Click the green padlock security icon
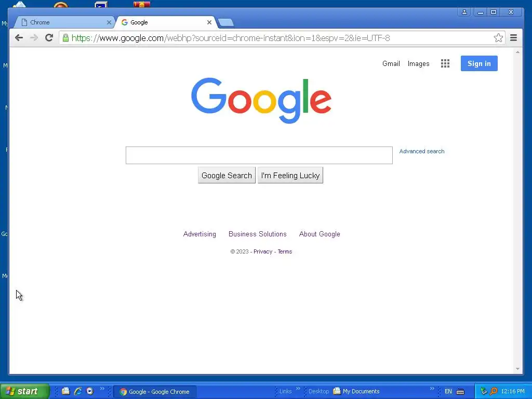 click(x=65, y=37)
